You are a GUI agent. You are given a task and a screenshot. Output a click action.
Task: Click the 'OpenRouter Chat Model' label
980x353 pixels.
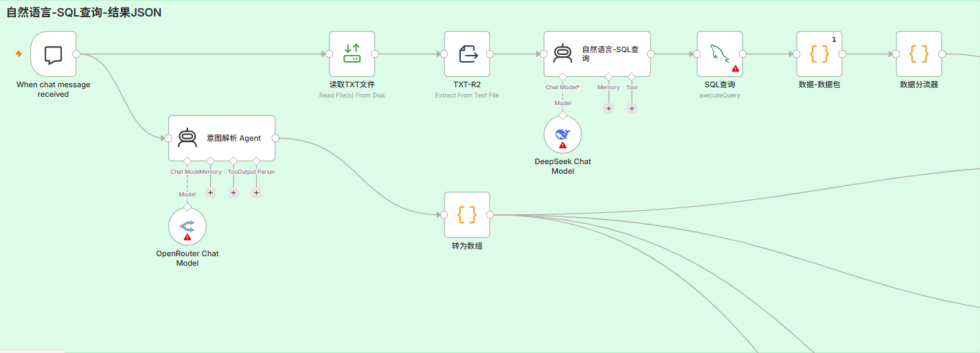[x=187, y=258]
